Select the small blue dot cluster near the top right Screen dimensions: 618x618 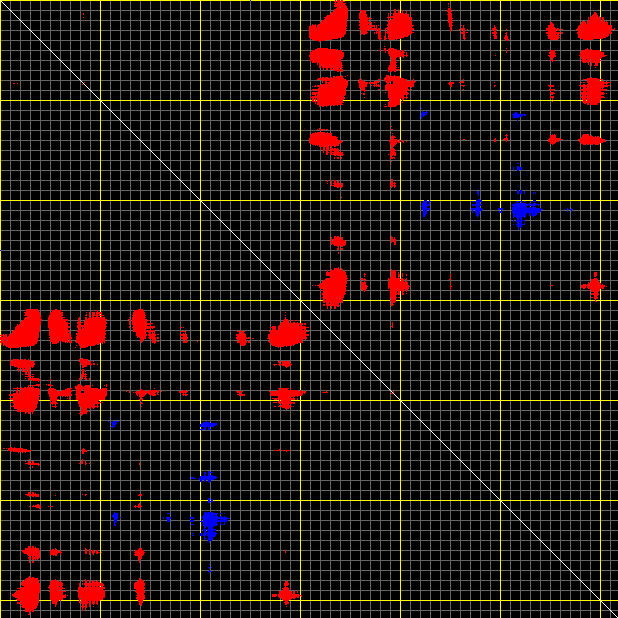coord(518,115)
